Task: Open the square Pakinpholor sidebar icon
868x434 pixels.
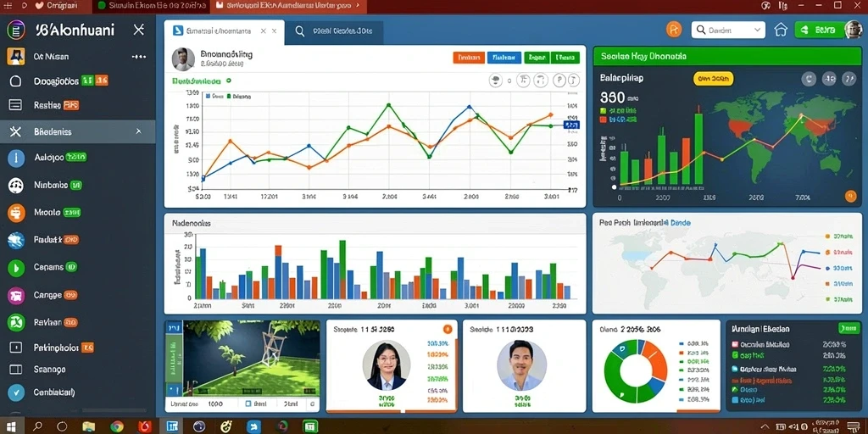Action: click(x=16, y=348)
